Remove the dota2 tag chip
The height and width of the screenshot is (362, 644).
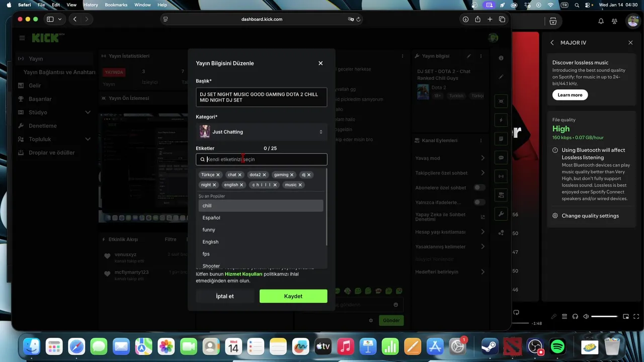pyautogui.click(x=264, y=175)
